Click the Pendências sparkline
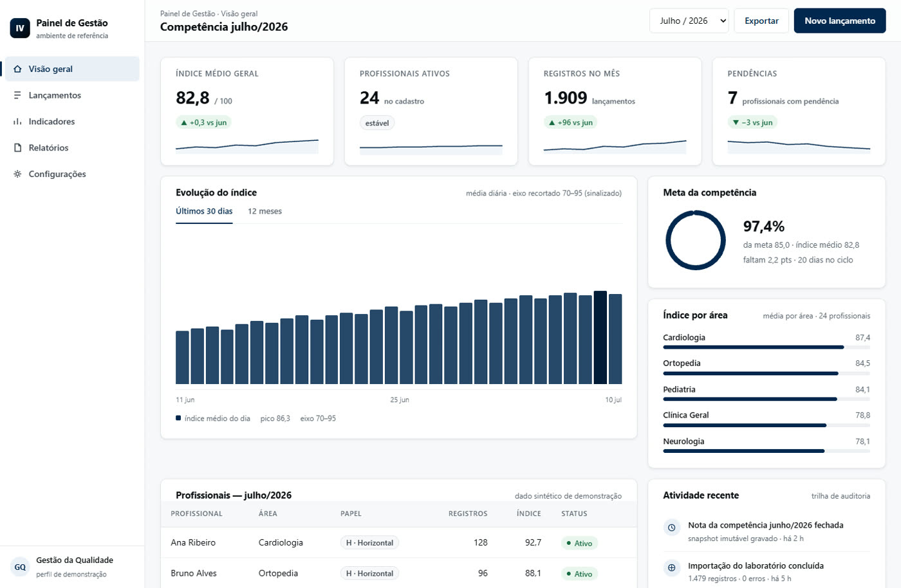 coord(799,146)
